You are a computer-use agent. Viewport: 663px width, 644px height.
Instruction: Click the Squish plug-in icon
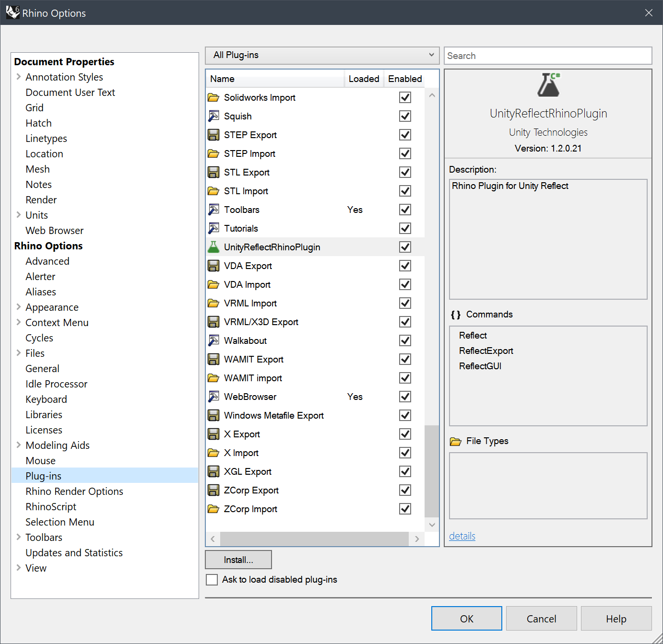(x=213, y=116)
